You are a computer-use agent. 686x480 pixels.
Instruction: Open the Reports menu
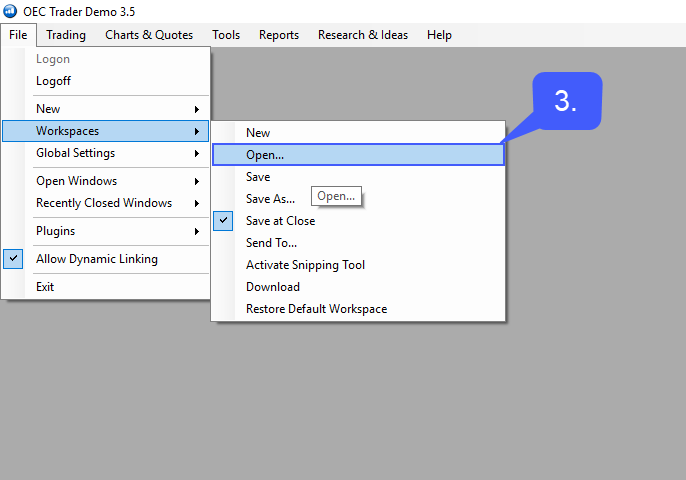tap(279, 35)
